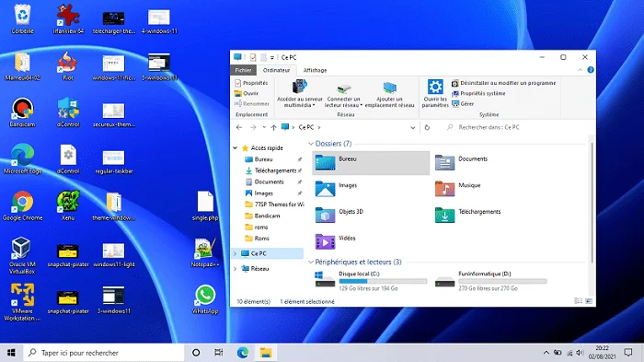Open the WhatsApp desktop shortcut
Image resolution: width=644 pixels, height=362 pixels.
[x=205, y=299]
